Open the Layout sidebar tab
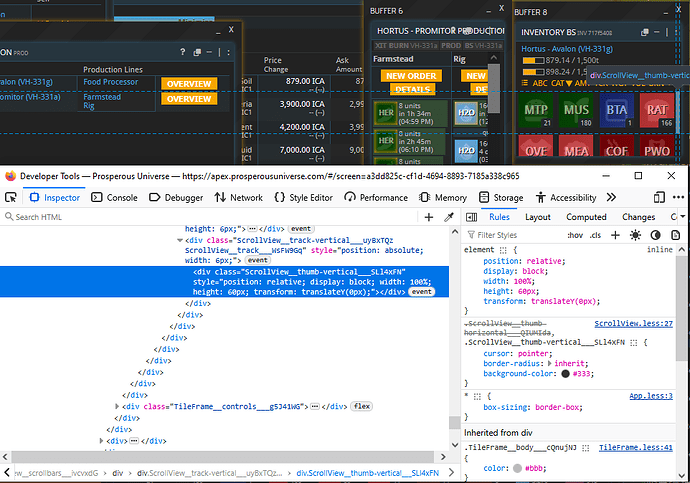Viewport: 690px width, 483px height. pyautogui.click(x=537, y=217)
